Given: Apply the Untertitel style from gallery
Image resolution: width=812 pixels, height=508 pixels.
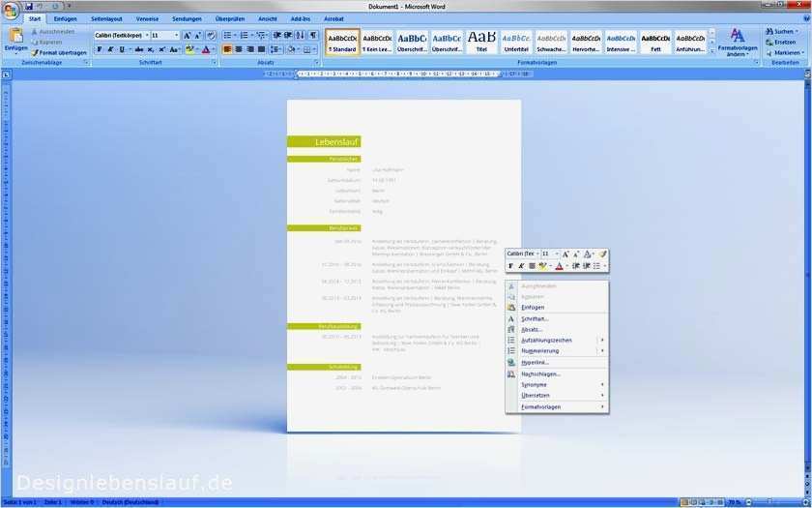Looking at the screenshot, I should pyautogui.click(x=516, y=42).
